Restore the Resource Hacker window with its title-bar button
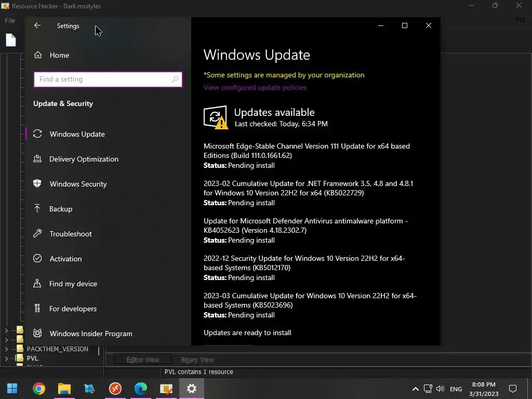Image resolution: width=532 pixels, height=399 pixels. pyautogui.click(x=495, y=6)
